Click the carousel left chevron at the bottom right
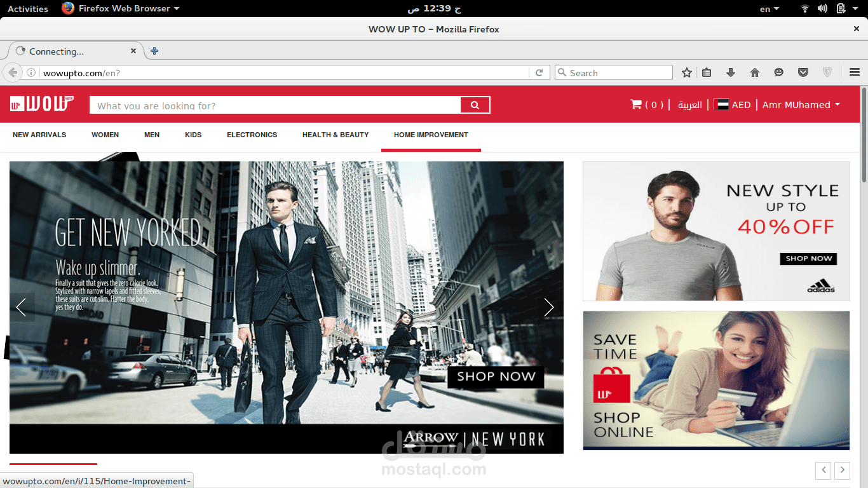 pos(824,470)
